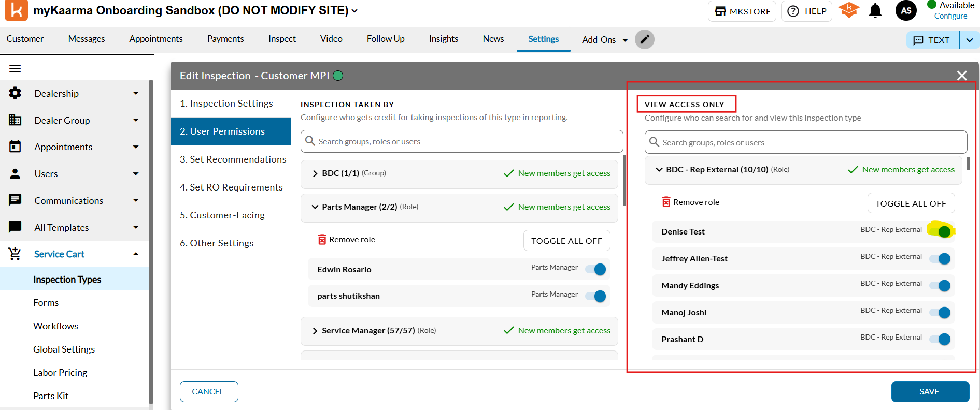Click the View Access Only search field
This screenshot has height=410, width=980.
point(806,142)
